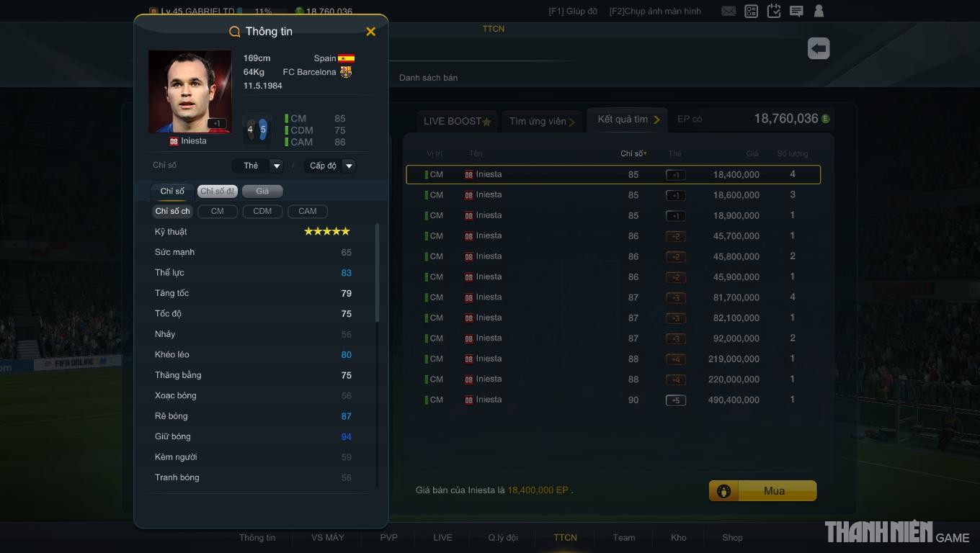Click the Mua buy button
Viewport: 980px width, 553px height.
pos(762,491)
